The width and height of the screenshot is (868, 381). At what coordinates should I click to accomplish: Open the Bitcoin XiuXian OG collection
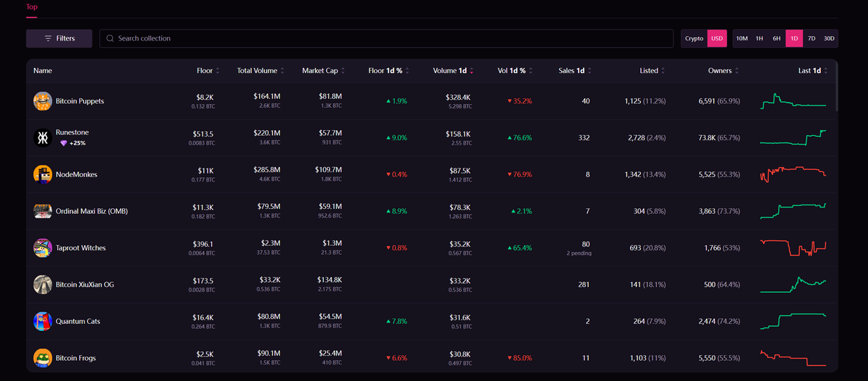(x=85, y=285)
